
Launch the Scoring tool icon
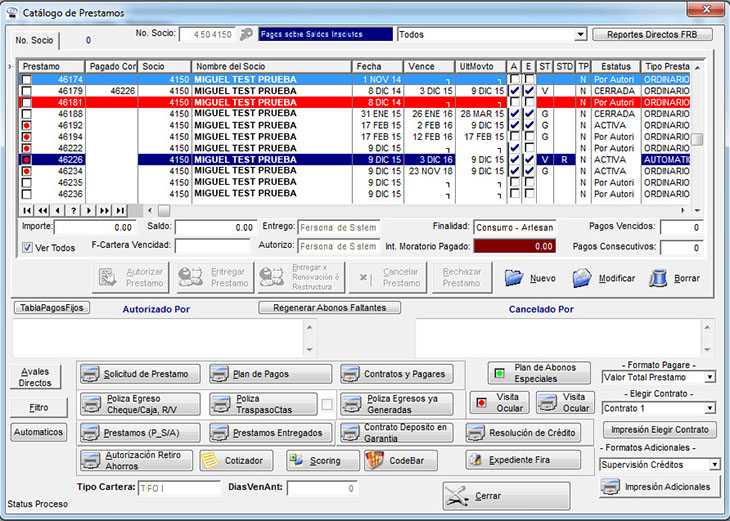coord(296,461)
